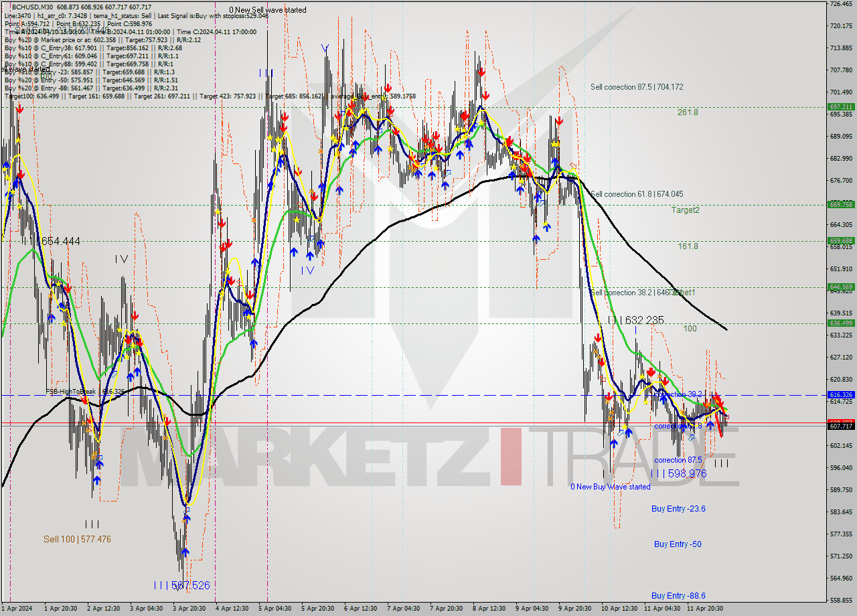The image size is (857, 616).
Task: Click the 'correction 38.2' blue label
Action: click(678, 395)
